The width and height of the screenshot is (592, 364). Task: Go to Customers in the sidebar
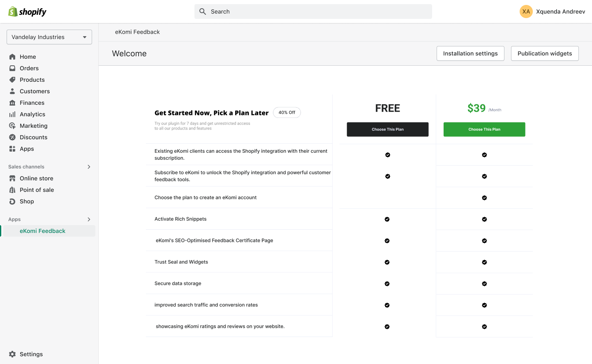click(35, 91)
